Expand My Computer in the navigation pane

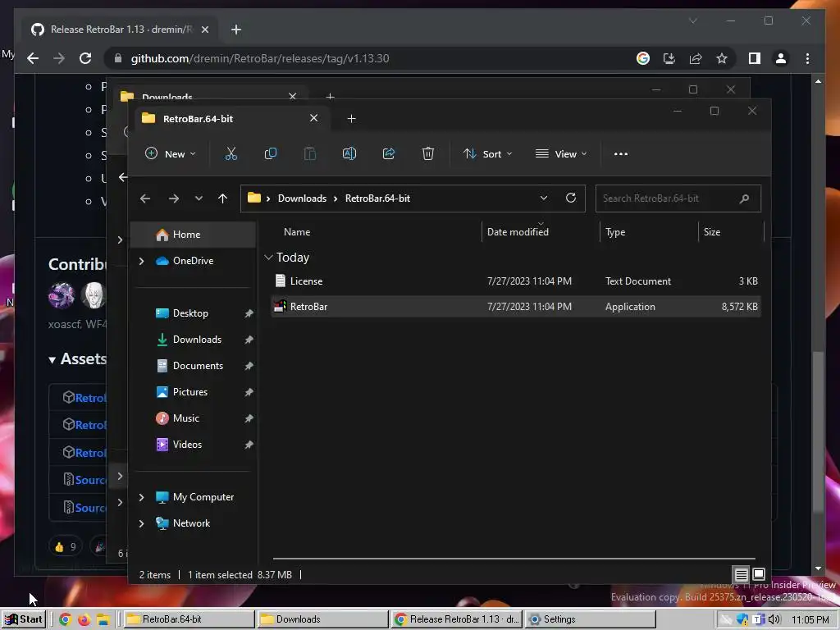click(141, 497)
